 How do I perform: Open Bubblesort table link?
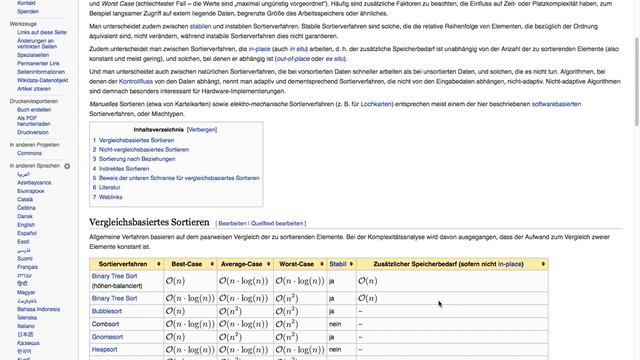pyautogui.click(x=107, y=311)
